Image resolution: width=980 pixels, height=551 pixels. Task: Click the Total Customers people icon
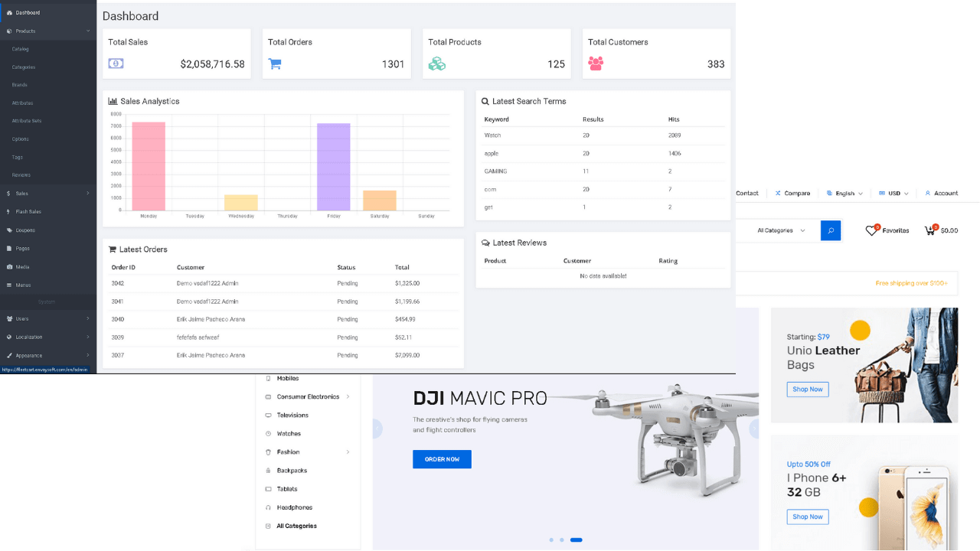pos(596,64)
